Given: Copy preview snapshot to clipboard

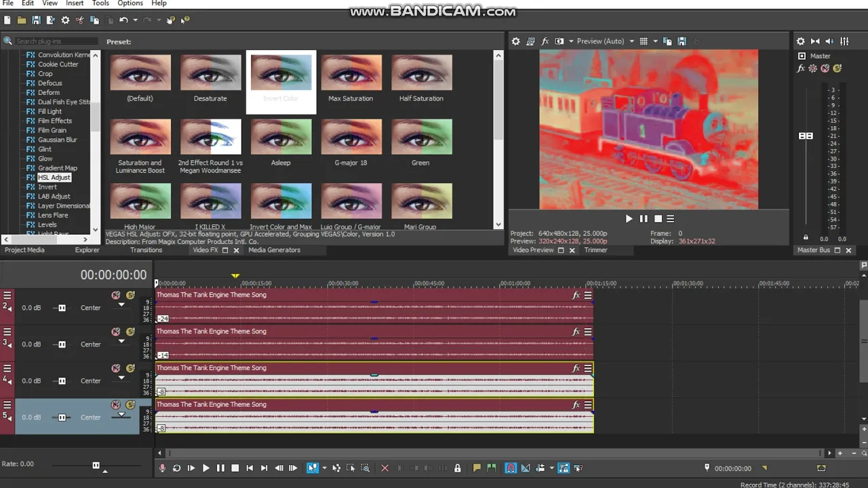Looking at the screenshot, I should 667,41.
